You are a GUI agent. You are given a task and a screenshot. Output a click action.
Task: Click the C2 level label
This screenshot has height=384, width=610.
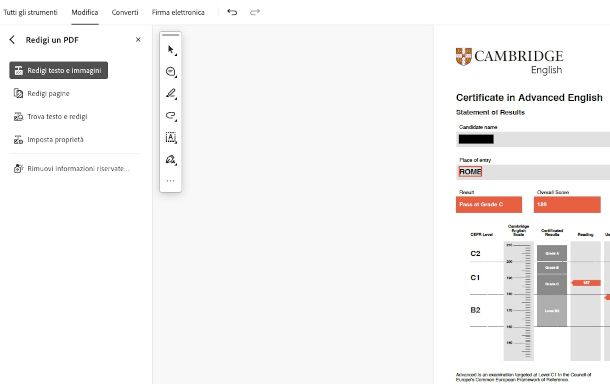coord(475,254)
